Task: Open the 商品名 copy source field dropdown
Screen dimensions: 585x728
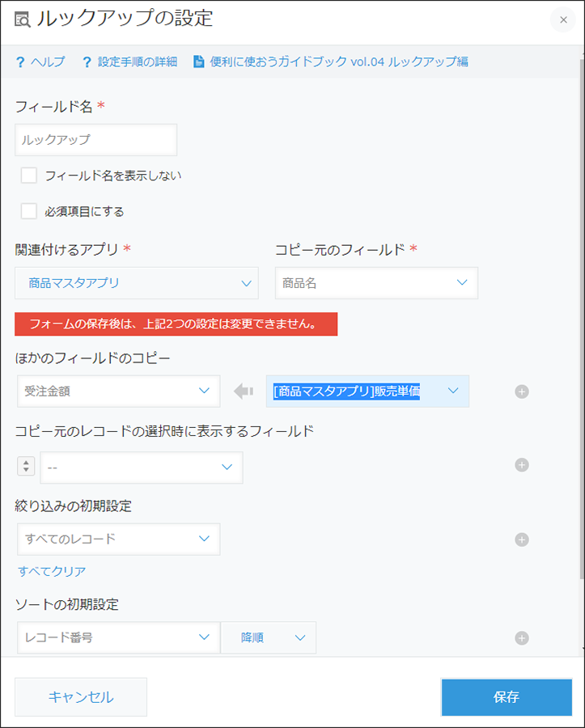Action: tap(376, 283)
